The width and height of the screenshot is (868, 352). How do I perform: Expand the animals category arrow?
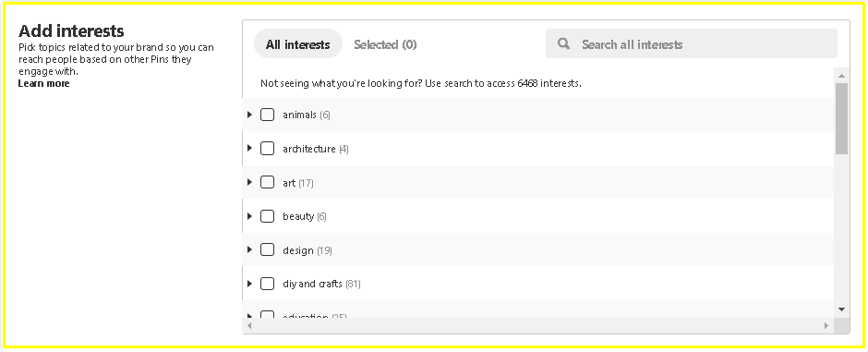249,115
